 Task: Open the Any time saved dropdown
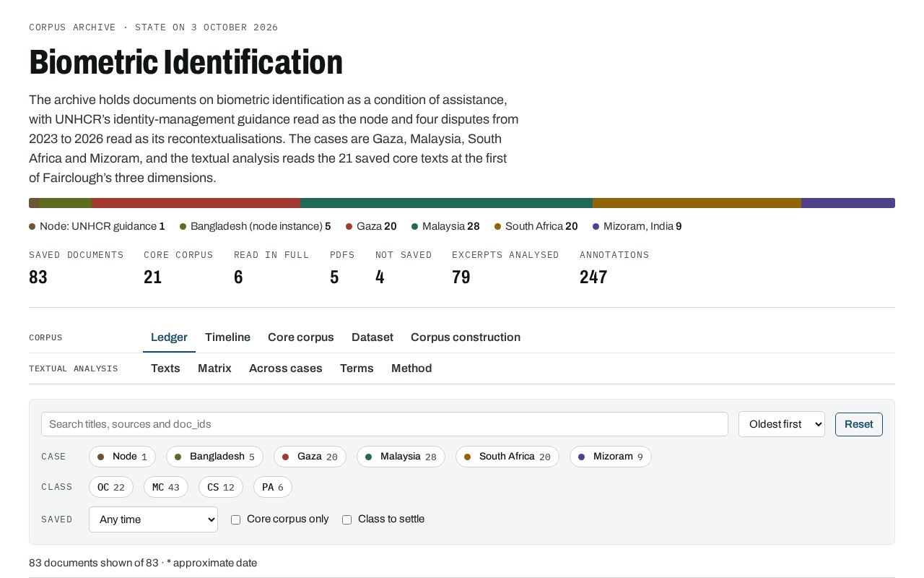[x=153, y=519]
